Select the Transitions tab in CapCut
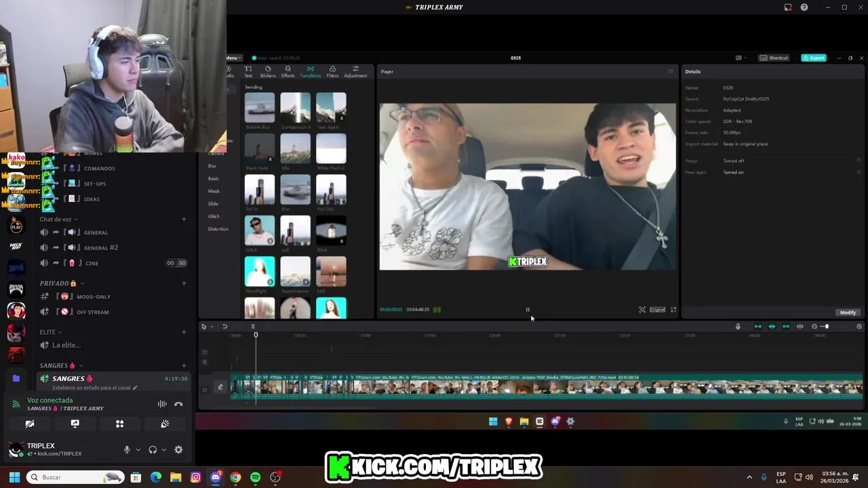 (311, 71)
